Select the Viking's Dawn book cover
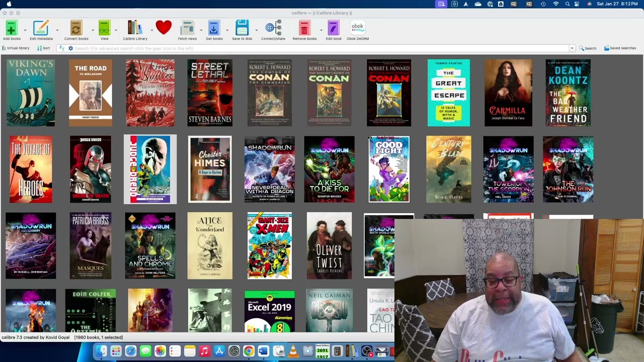This screenshot has width=644, height=362. 31,93
